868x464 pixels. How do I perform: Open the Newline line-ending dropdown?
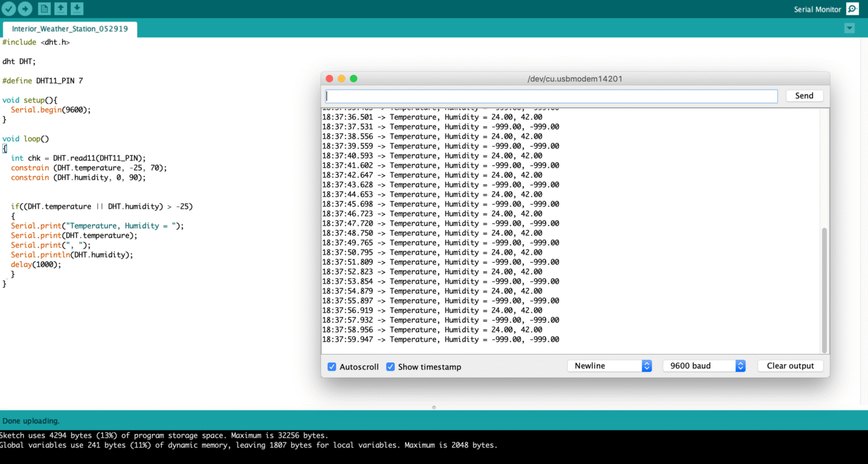(x=609, y=366)
